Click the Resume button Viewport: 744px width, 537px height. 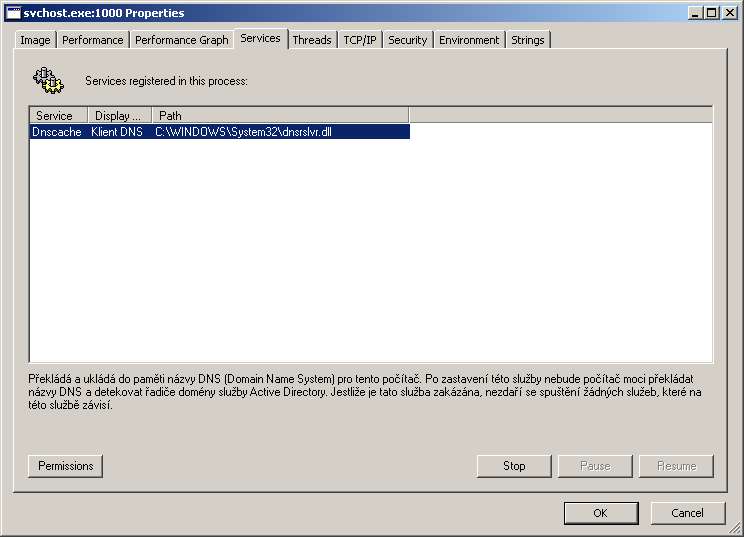tap(676, 466)
